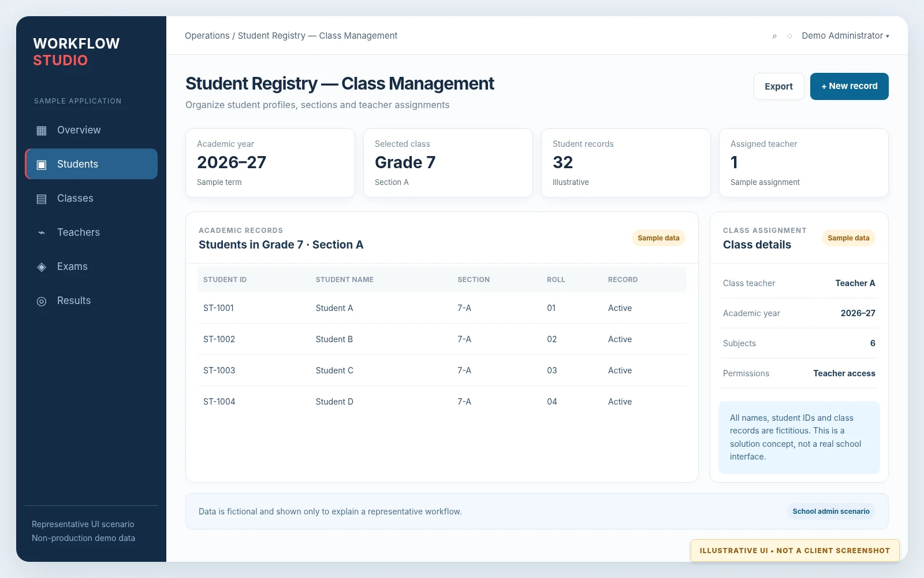Click the circle status icon beside search
The image size is (924, 578).
pos(789,36)
